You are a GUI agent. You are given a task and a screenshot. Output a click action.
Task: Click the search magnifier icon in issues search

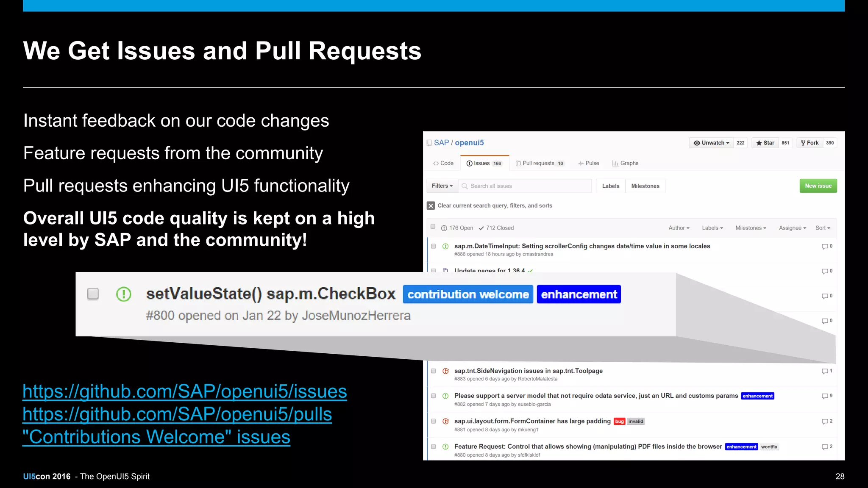point(465,186)
